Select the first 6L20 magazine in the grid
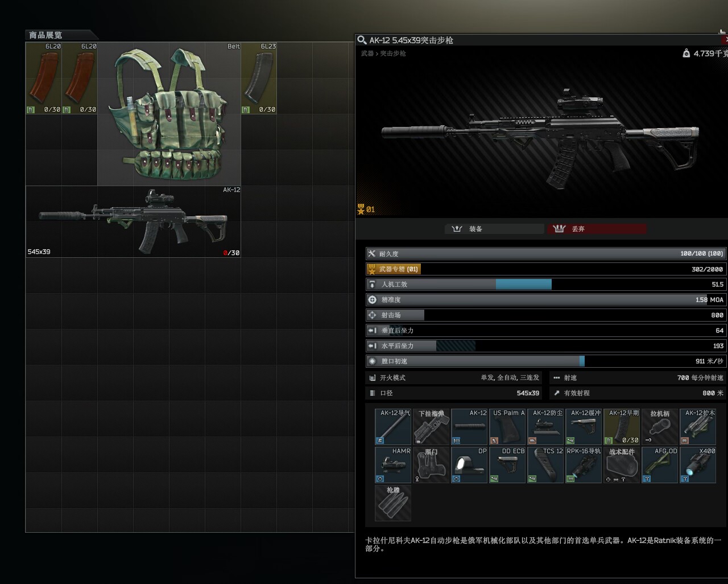The height and width of the screenshot is (584, 728). 44,78
